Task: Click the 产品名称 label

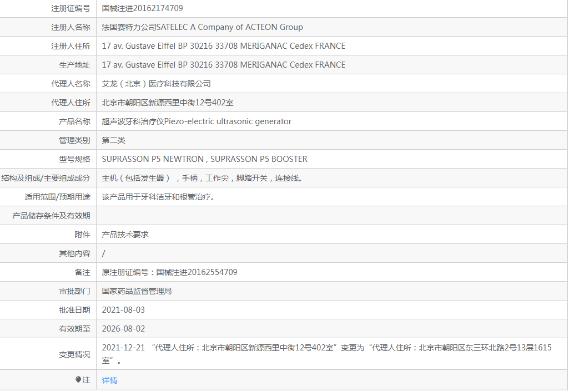Action: [x=74, y=121]
